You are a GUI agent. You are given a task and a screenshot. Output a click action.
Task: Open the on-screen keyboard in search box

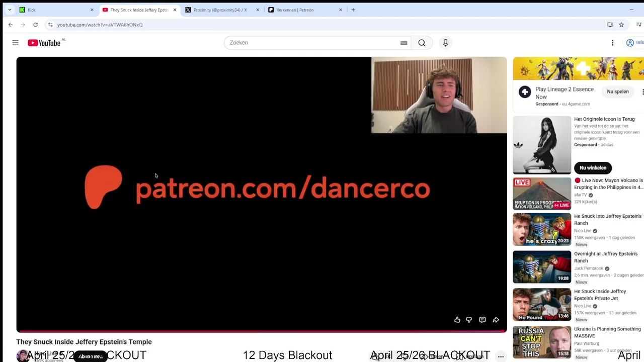[x=404, y=43]
